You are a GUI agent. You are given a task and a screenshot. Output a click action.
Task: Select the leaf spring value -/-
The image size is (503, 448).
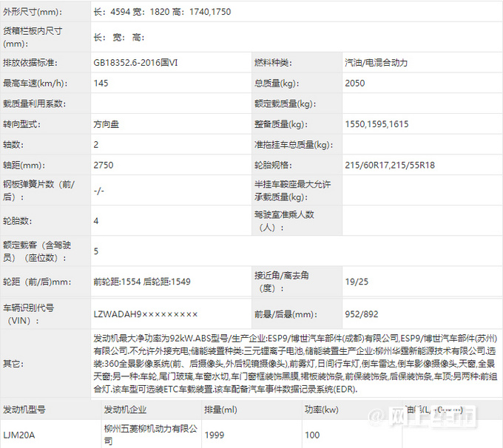99,191
